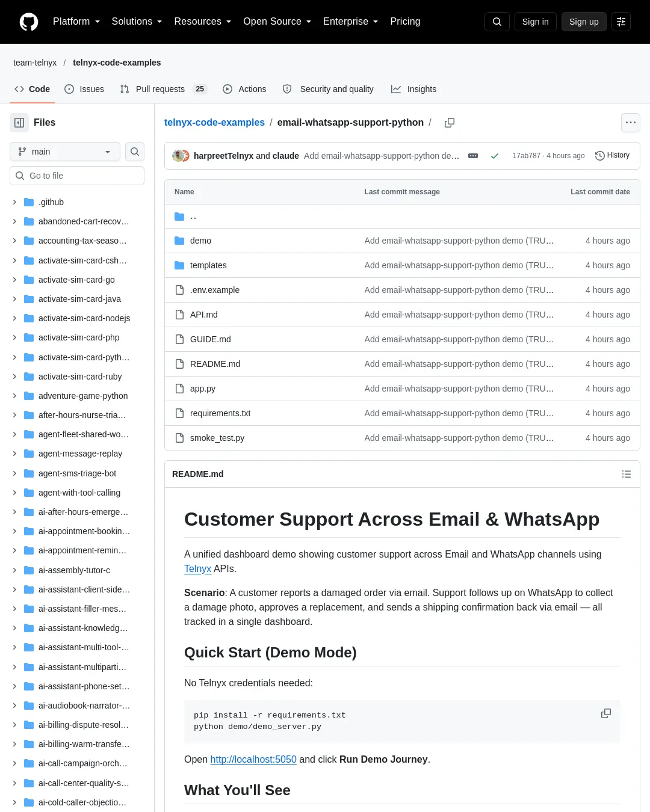Viewport: 650px width, 812px height.
Task: Open harpreetTelnyx author profile link
Action: [223, 156]
